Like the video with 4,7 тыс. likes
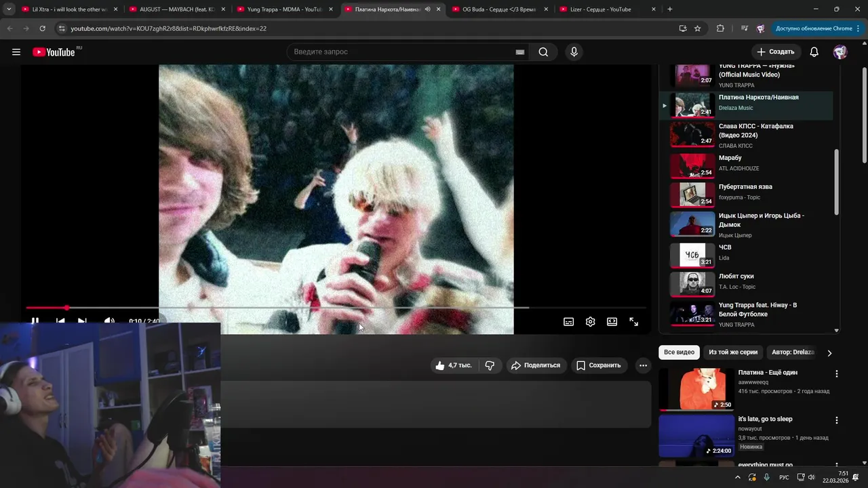The image size is (868, 488). [454, 365]
